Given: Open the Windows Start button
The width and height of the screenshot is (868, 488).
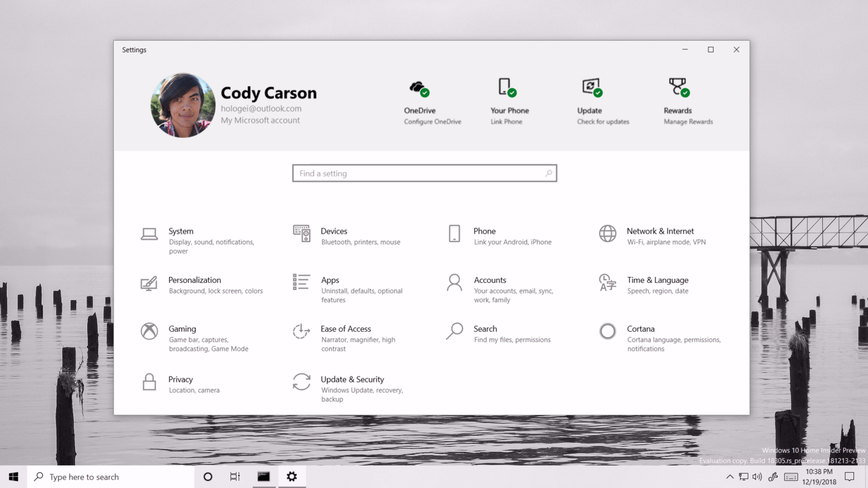Looking at the screenshot, I should (x=13, y=477).
